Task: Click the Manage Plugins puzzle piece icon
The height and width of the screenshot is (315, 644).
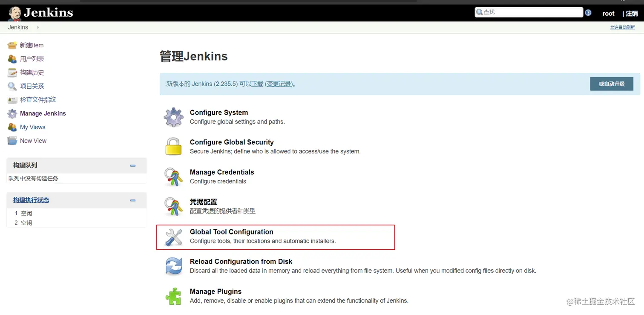Action: click(x=173, y=296)
